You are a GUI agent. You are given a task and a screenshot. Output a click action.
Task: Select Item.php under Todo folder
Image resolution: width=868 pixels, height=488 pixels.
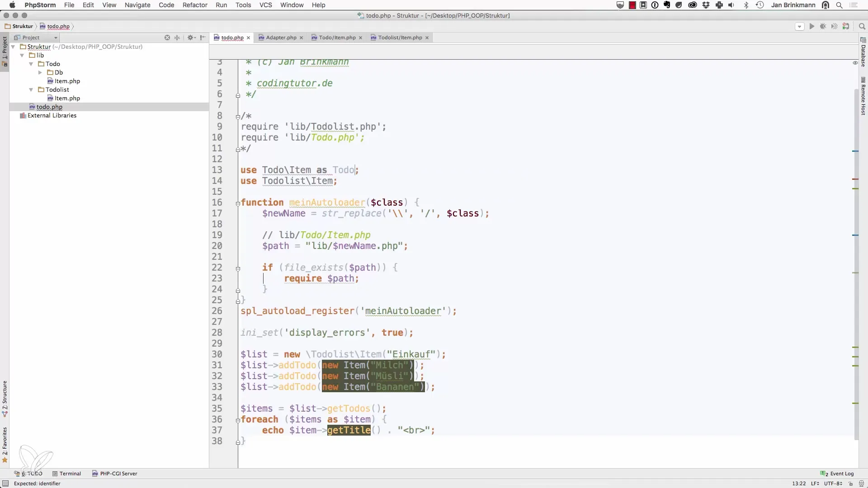(x=64, y=81)
